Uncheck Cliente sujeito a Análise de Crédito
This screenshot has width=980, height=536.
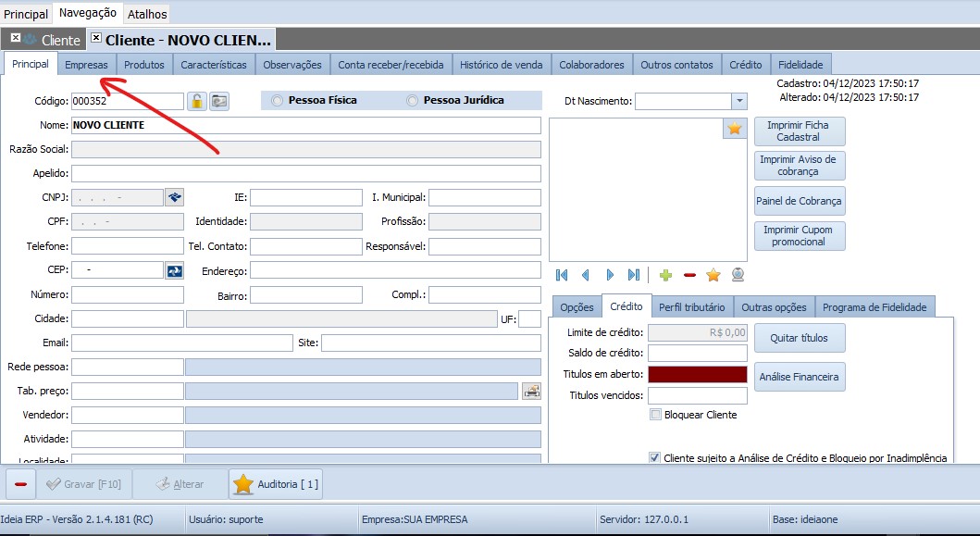[655, 457]
